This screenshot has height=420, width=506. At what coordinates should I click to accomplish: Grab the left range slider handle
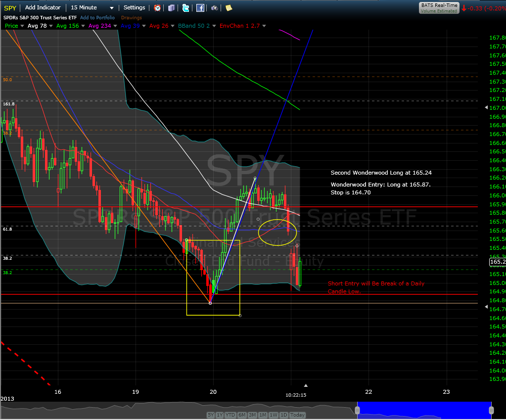[357, 410]
